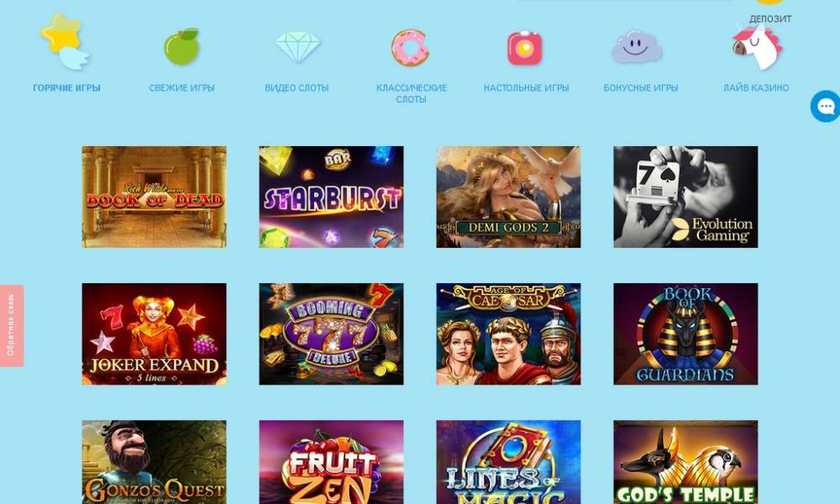
Task: Open the Обратная связь feedback side tab
Action: pyautogui.click(x=11, y=326)
